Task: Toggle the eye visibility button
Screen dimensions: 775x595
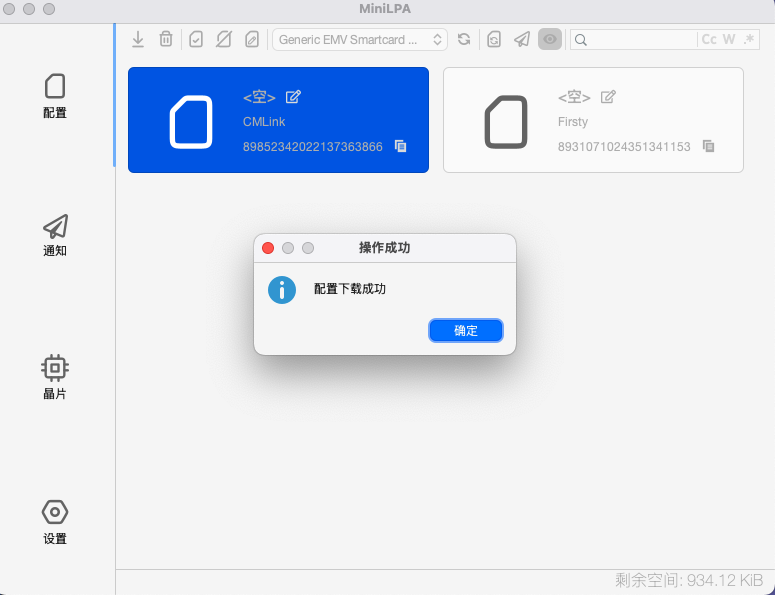Action: click(550, 39)
